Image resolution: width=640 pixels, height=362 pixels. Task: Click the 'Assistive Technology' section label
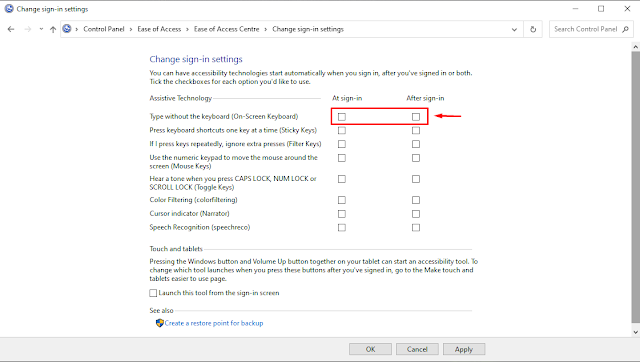pos(181,98)
